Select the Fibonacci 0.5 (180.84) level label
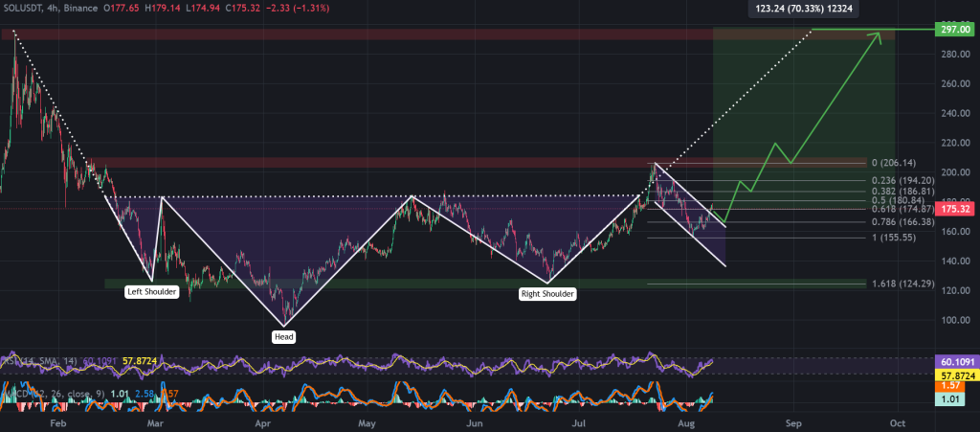980x432 pixels. pyautogui.click(x=898, y=201)
